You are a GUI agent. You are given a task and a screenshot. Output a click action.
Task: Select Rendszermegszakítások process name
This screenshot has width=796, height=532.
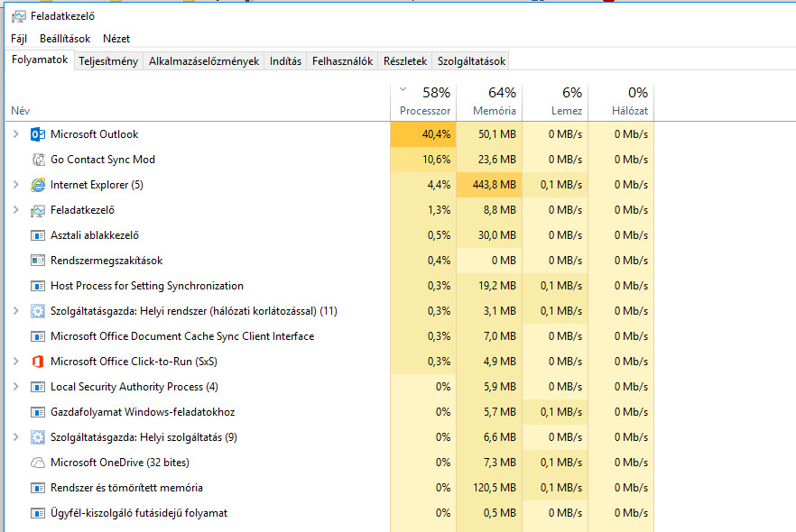[x=106, y=261]
